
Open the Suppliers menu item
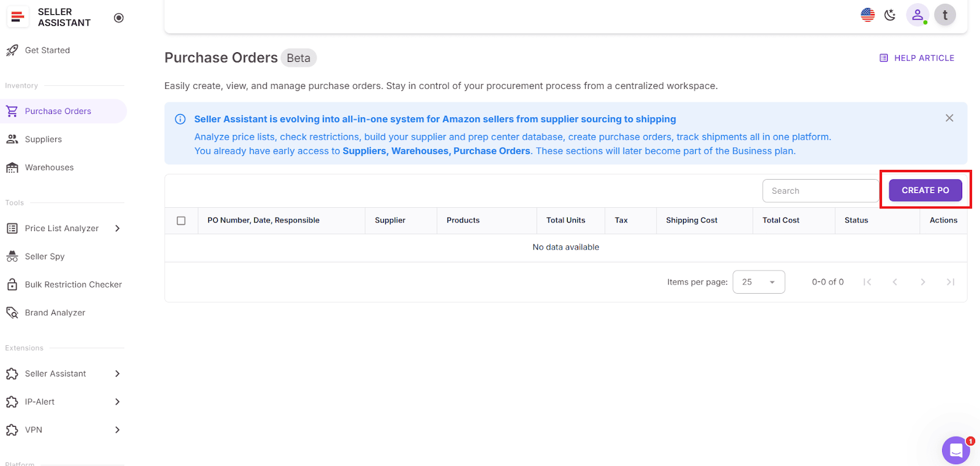pos(43,139)
